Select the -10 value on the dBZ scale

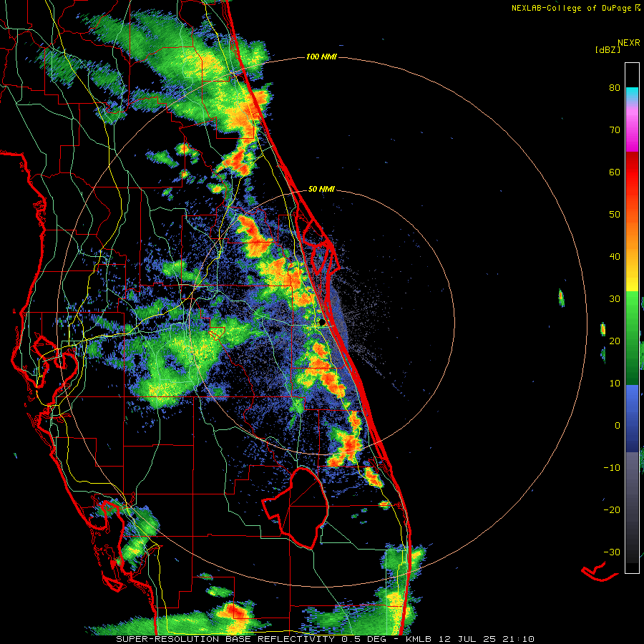click(x=612, y=467)
